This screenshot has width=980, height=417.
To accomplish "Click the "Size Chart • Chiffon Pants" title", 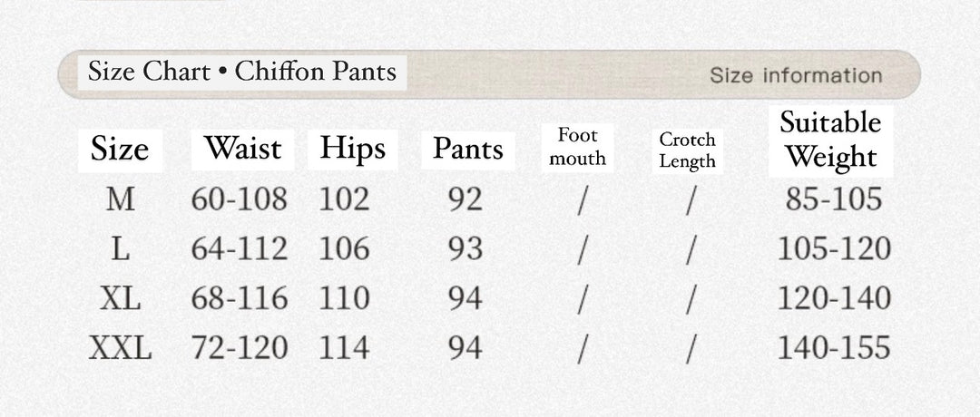I will pyautogui.click(x=242, y=72).
